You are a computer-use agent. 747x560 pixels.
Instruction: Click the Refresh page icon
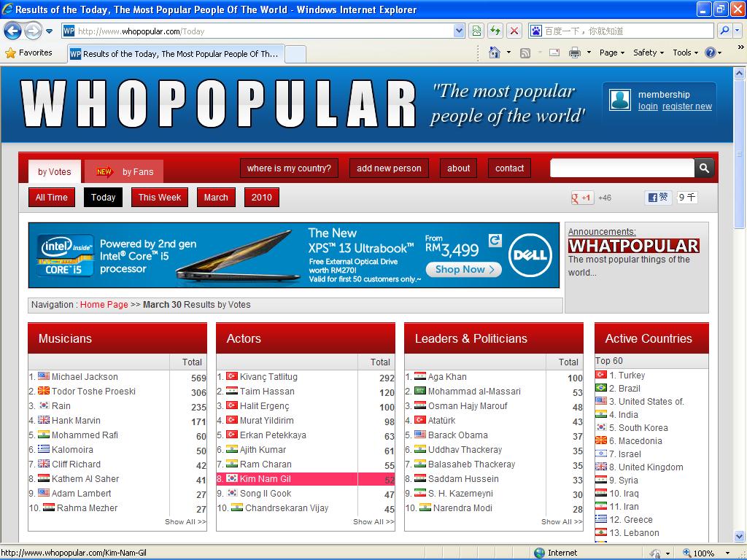click(495, 31)
